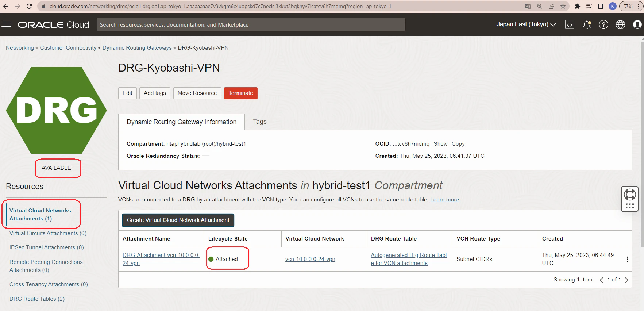Open the hamburger navigation menu
The height and width of the screenshot is (311, 644).
(7, 24)
